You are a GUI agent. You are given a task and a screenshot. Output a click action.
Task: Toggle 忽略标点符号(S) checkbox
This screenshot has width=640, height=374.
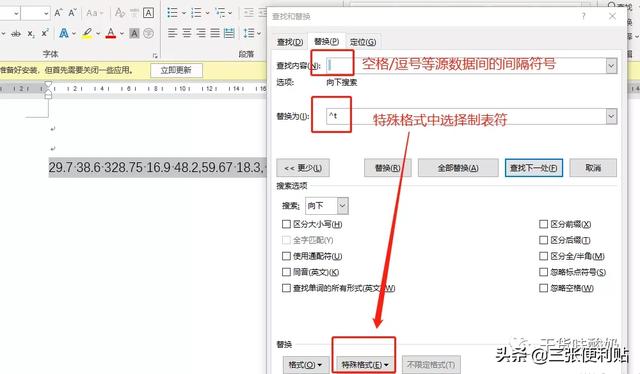coord(543,272)
